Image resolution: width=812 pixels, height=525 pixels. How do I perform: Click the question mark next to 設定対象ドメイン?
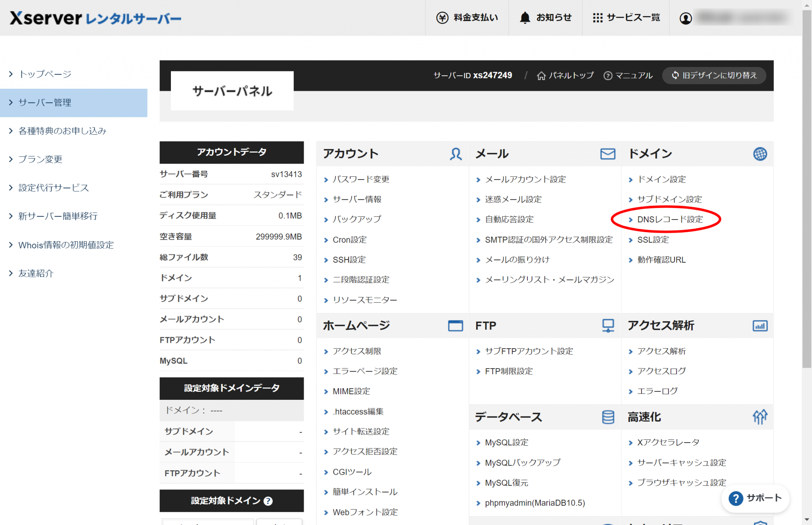[x=268, y=501]
